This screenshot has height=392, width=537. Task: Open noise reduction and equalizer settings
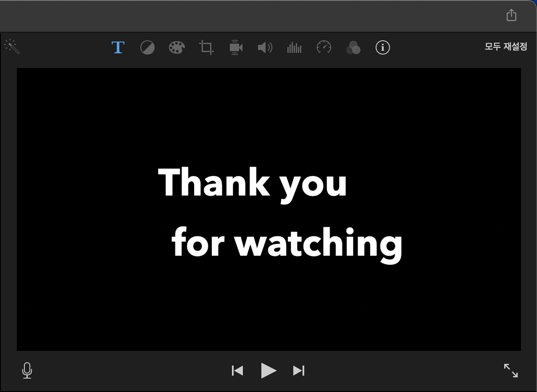coord(294,47)
